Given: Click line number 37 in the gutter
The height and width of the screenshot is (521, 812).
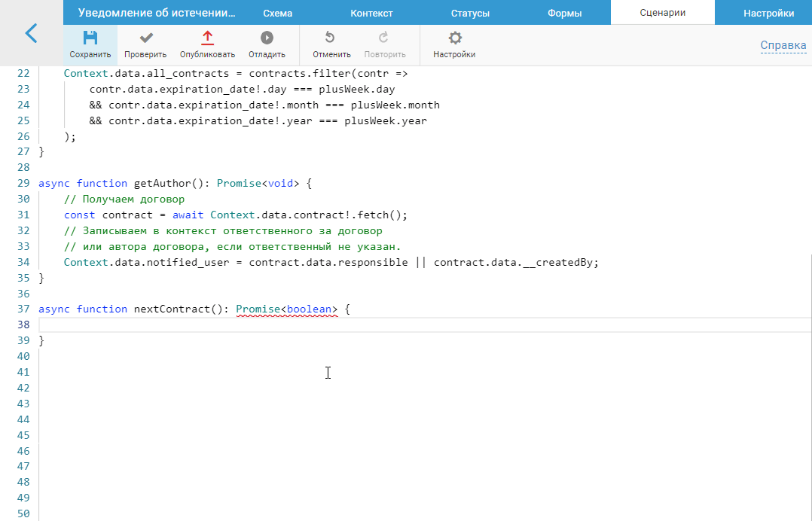Looking at the screenshot, I should tap(23, 309).
